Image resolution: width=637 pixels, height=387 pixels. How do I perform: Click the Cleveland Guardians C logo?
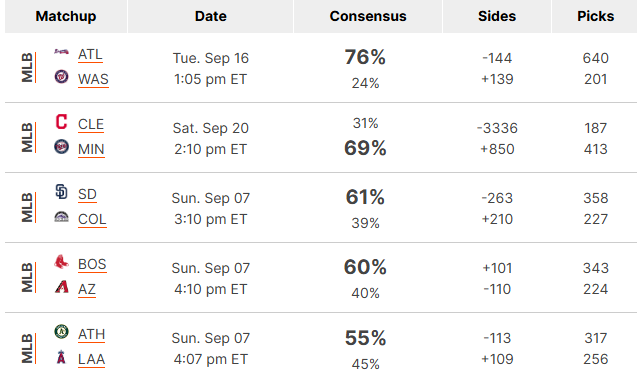coord(61,121)
